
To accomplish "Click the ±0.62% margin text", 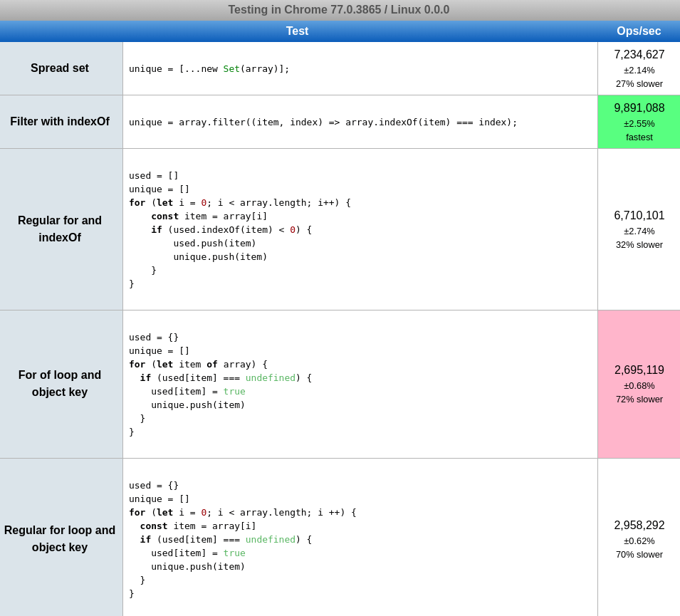I will point(639,541).
